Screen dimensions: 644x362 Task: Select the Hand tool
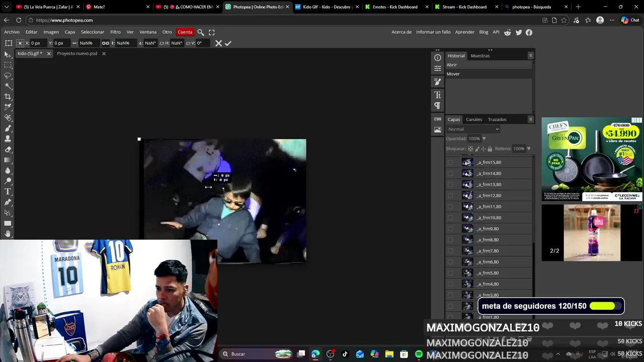coord(8,234)
